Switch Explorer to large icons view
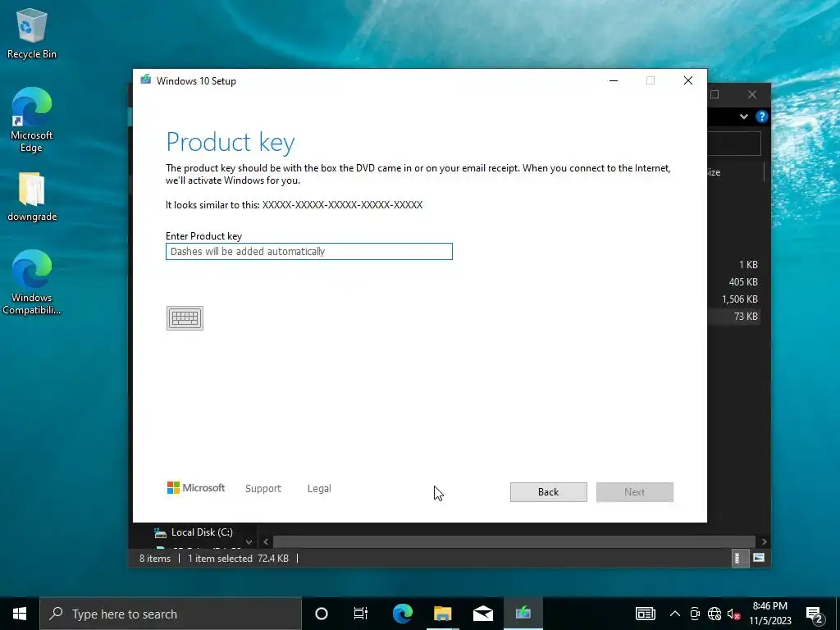This screenshot has height=630, width=840. (759, 558)
